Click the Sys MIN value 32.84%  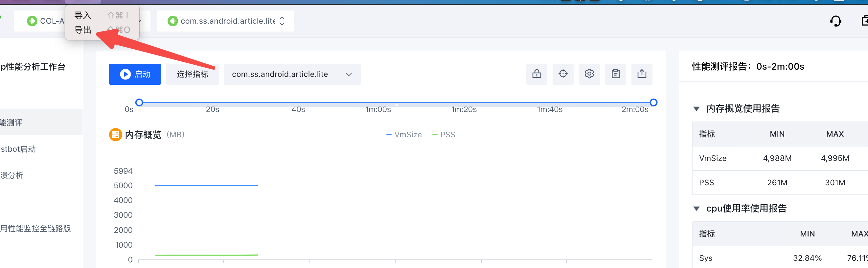coord(807,258)
